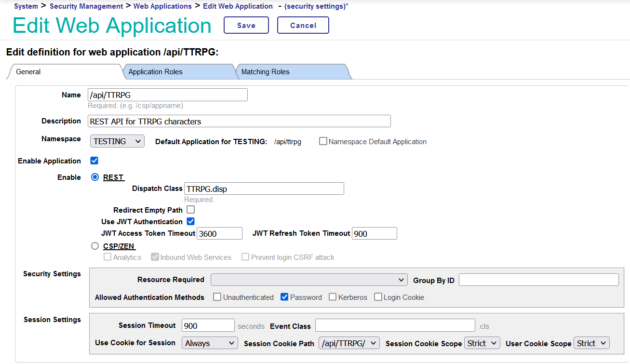The image size is (630, 364).
Task: Open the Resource Required dropdown
Action: tap(308, 279)
